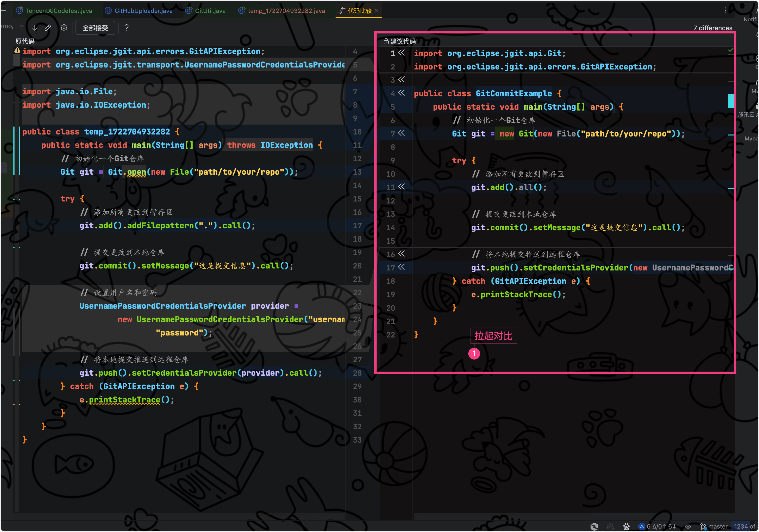The width and height of the screenshot is (759, 532).
Task: Click 'new Git(new File' line in suggested code
Action: click(569, 134)
